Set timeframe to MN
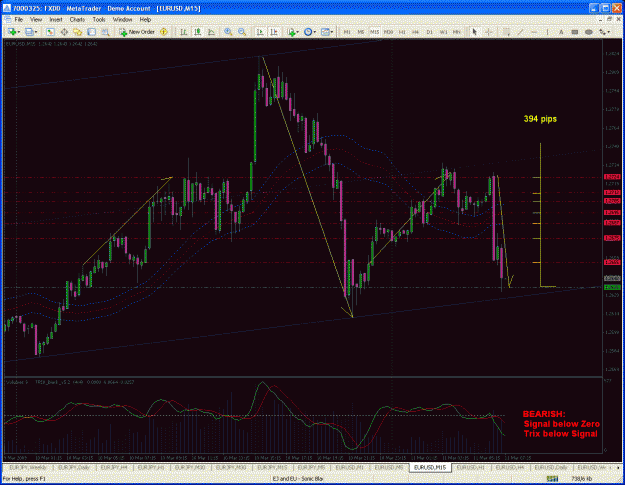This screenshot has width=625, height=485. click(x=457, y=32)
